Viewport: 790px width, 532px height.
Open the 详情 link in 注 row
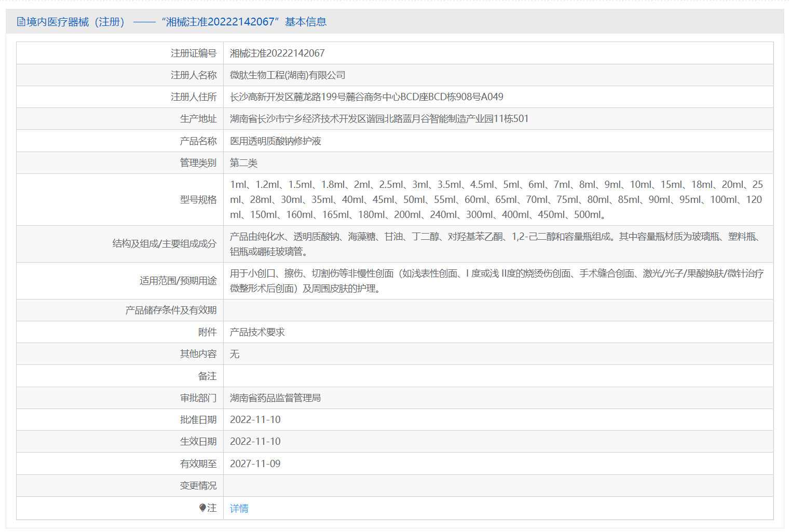(239, 508)
